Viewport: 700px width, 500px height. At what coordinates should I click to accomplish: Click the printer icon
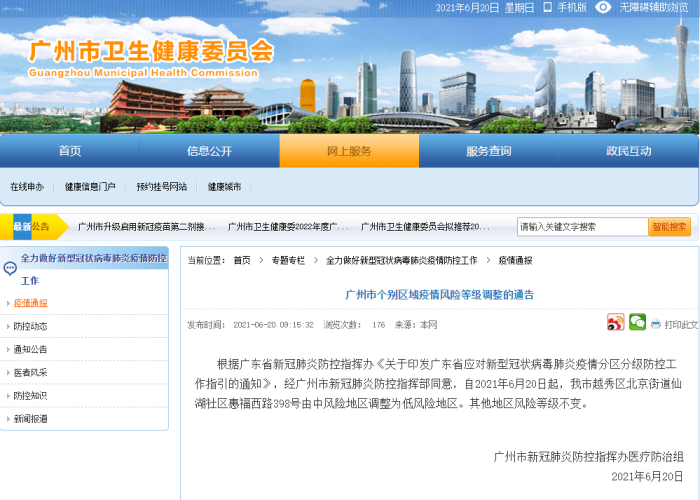655,325
